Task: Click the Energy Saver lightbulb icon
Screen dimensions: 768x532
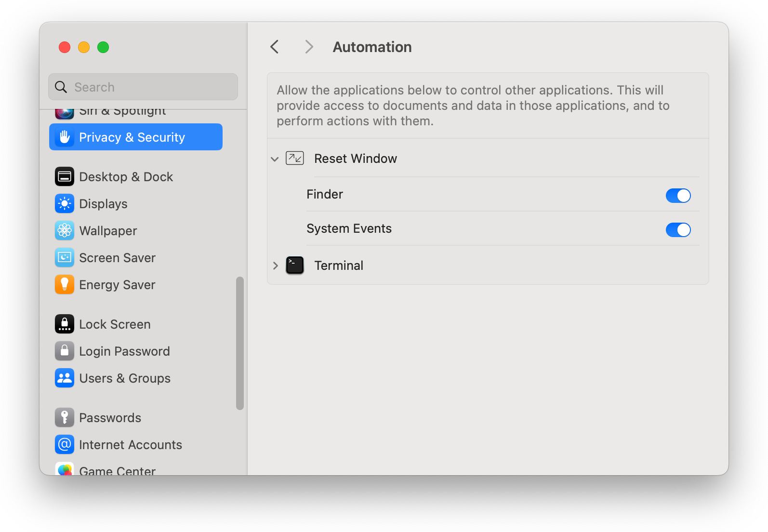Action: pyautogui.click(x=65, y=285)
